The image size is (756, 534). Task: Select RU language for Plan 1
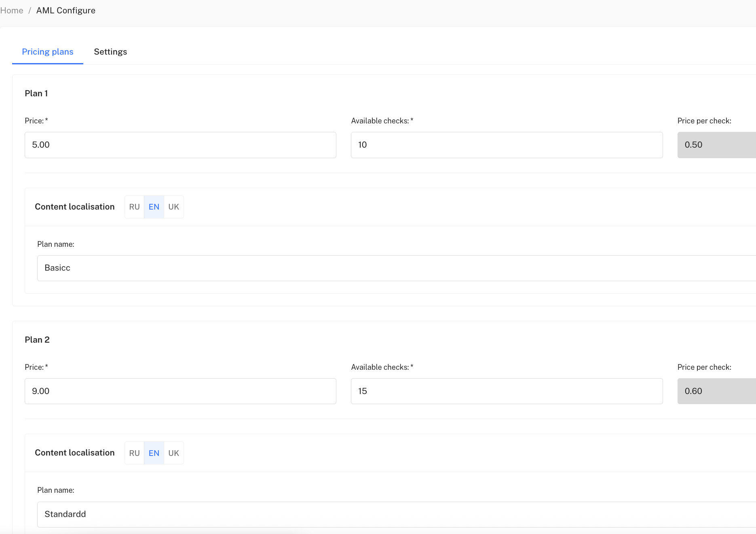point(134,207)
